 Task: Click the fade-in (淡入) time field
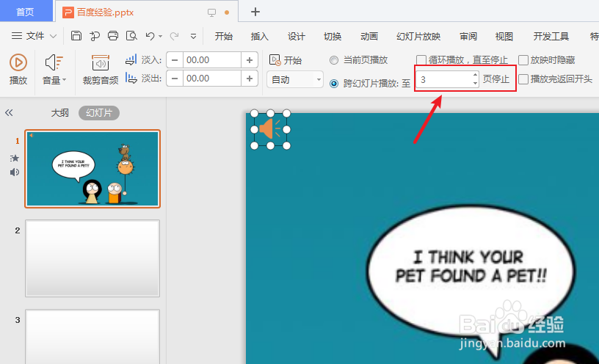[x=212, y=60]
